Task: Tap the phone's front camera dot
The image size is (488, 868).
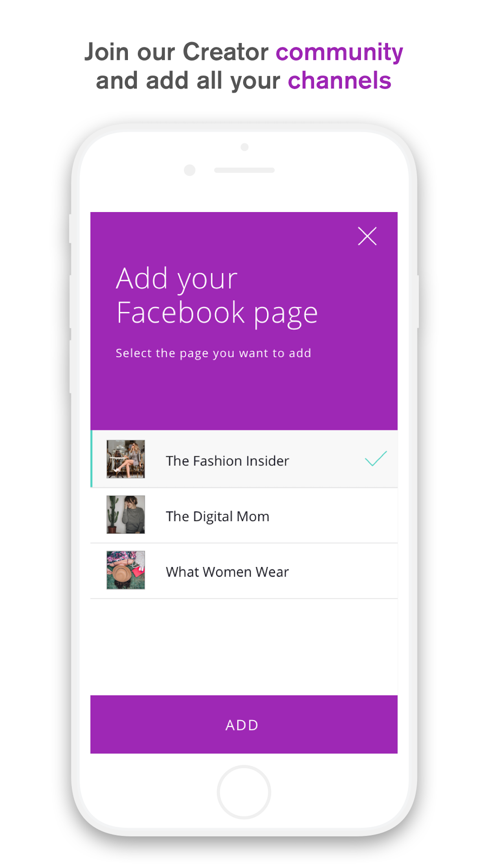Action: click(190, 170)
